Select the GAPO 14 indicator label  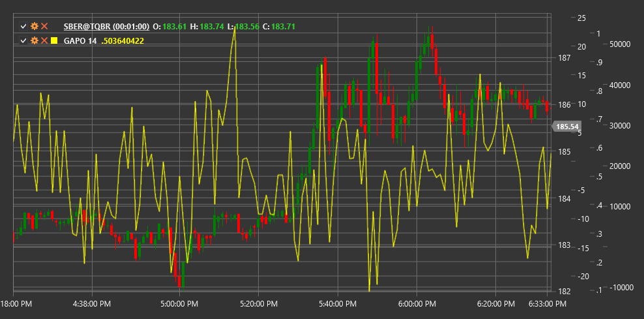80,40
